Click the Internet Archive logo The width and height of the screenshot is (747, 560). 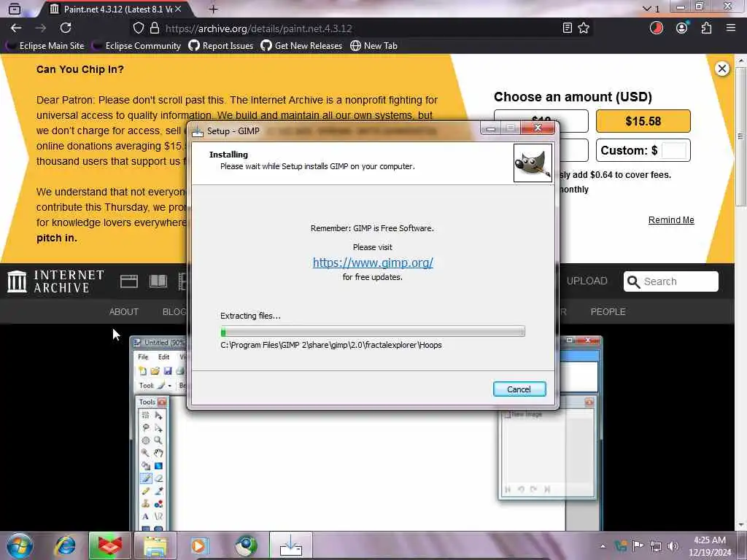point(55,281)
